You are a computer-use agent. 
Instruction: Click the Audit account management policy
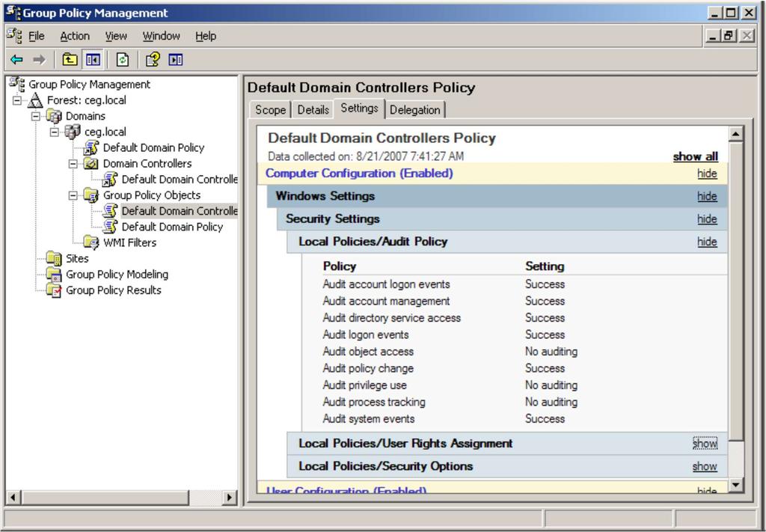coord(386,301)
